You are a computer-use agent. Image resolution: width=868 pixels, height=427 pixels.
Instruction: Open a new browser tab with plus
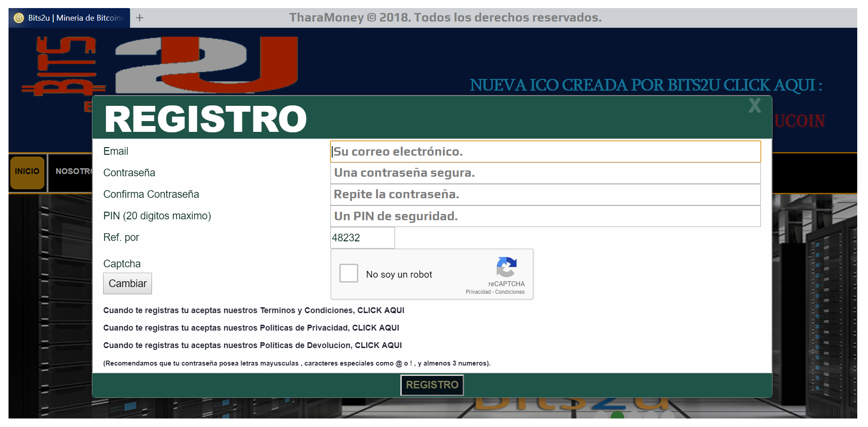pos(140,18)
